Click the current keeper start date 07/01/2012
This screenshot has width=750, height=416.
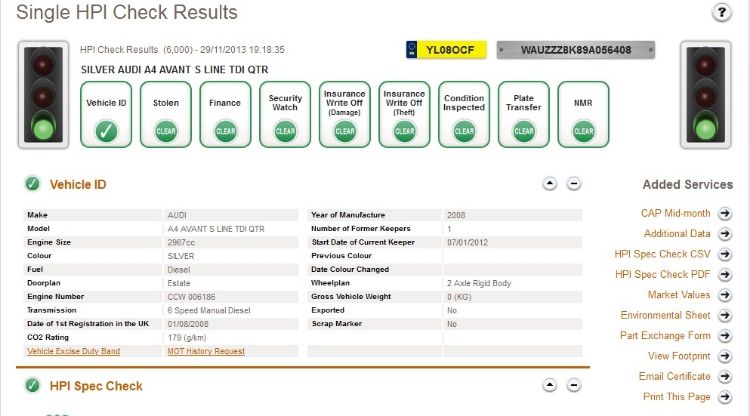[467, 242]
